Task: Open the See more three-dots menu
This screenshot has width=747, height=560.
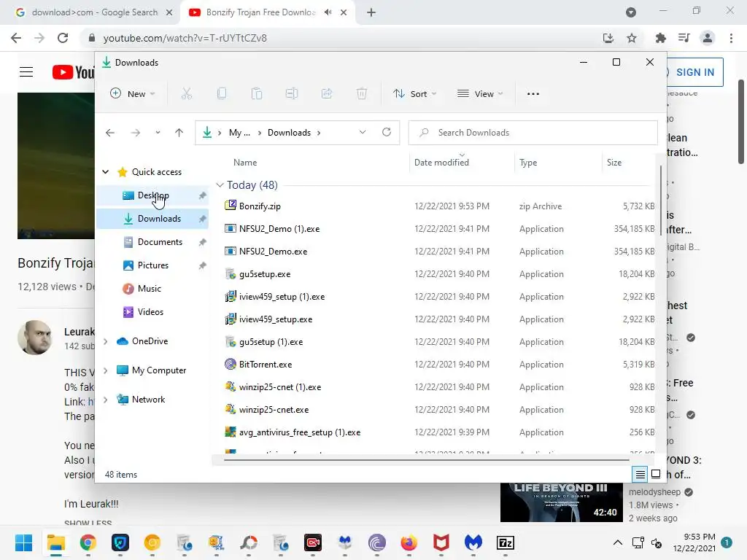Action: [533, 94]
